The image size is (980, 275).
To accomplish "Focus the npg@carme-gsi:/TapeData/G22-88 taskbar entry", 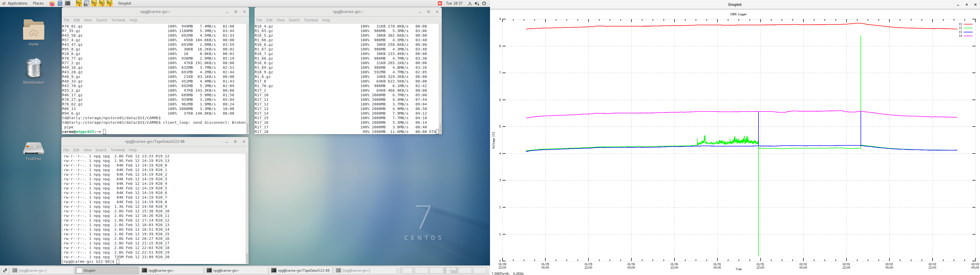I will click(302, 270).
